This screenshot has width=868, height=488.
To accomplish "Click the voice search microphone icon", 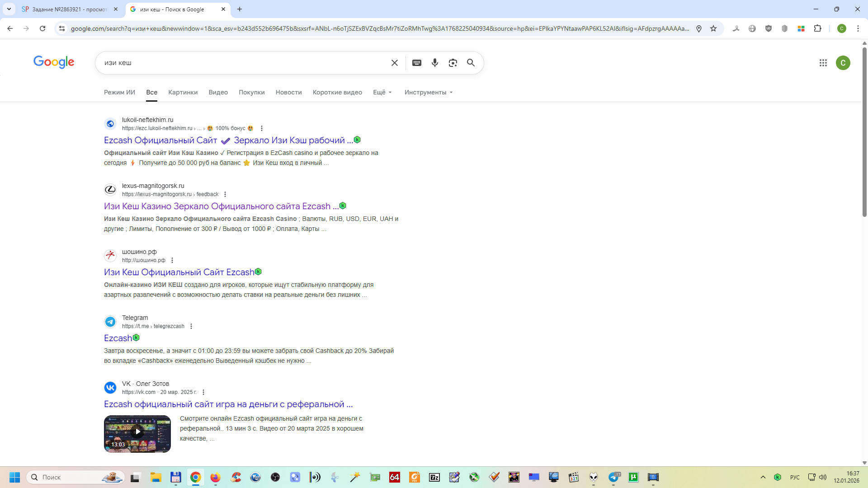I will tap(434, 63).
